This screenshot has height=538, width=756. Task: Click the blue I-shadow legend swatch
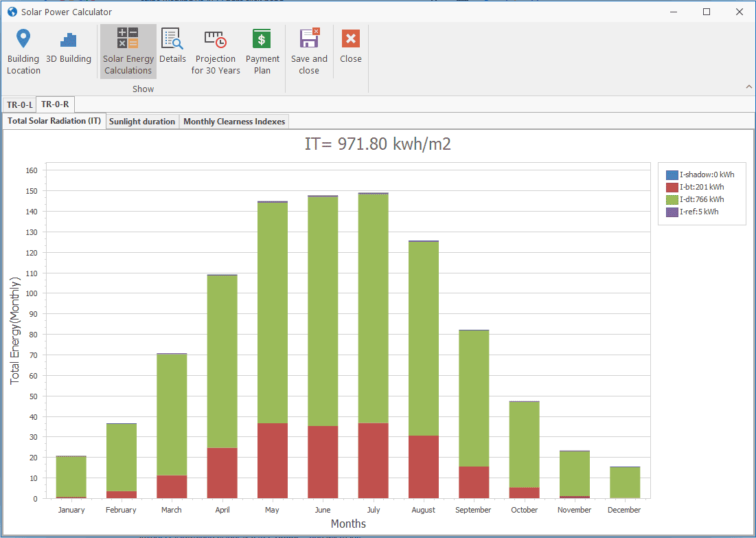[672, 175]
